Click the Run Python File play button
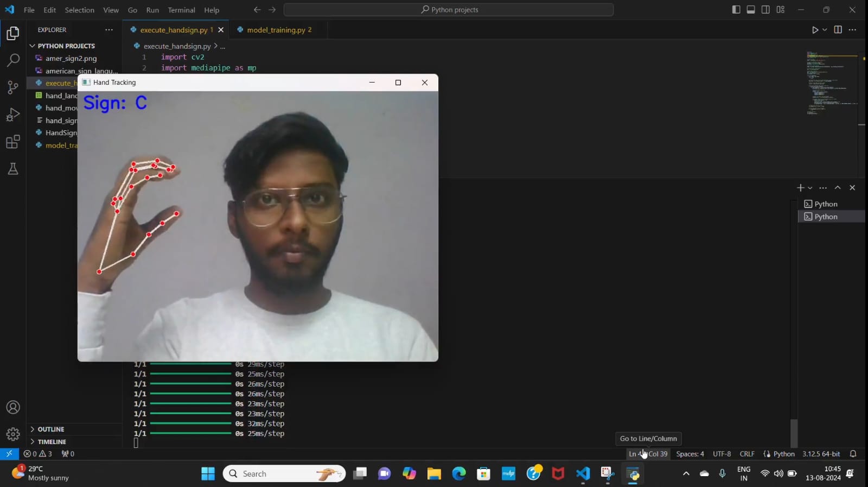868x487 pixels. (x=814, y=30)
